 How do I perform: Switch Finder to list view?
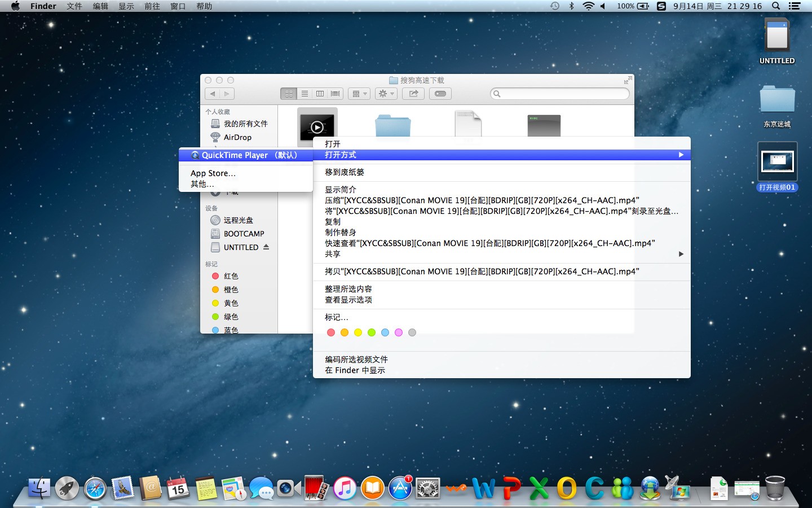coord(304,94)
